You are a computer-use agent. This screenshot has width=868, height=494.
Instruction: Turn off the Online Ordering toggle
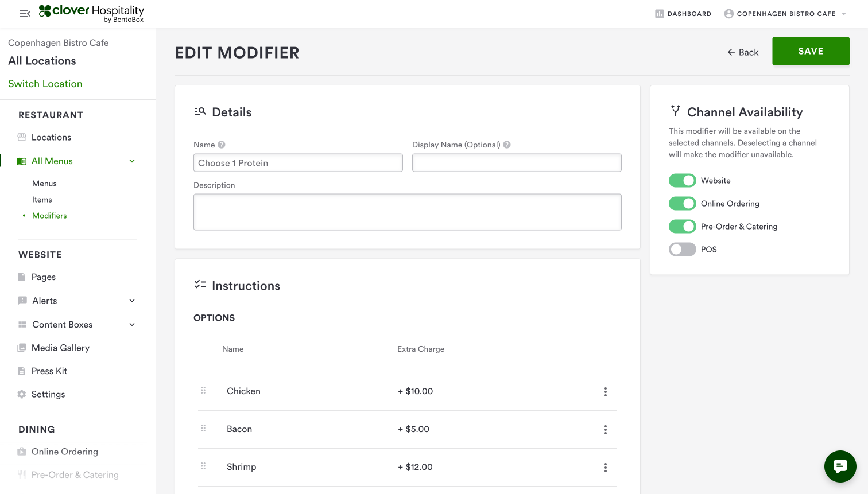[x=682, y=204]
